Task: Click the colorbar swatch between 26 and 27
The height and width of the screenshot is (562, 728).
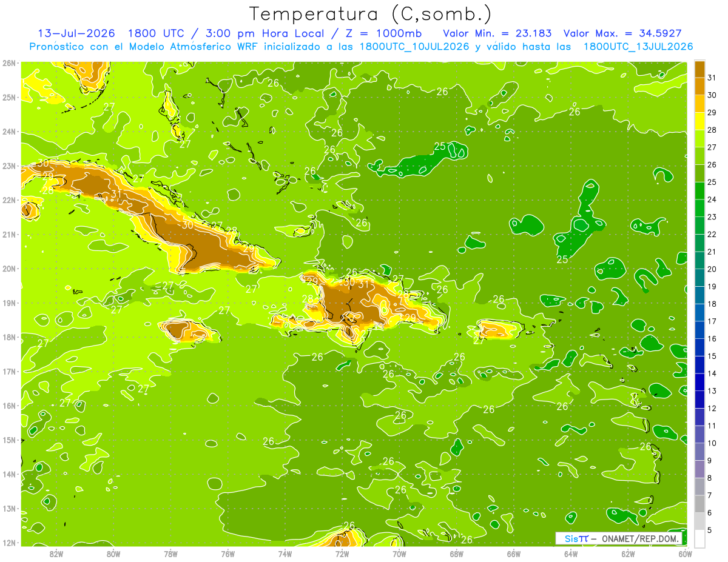Action: click(x=699, y=156)
